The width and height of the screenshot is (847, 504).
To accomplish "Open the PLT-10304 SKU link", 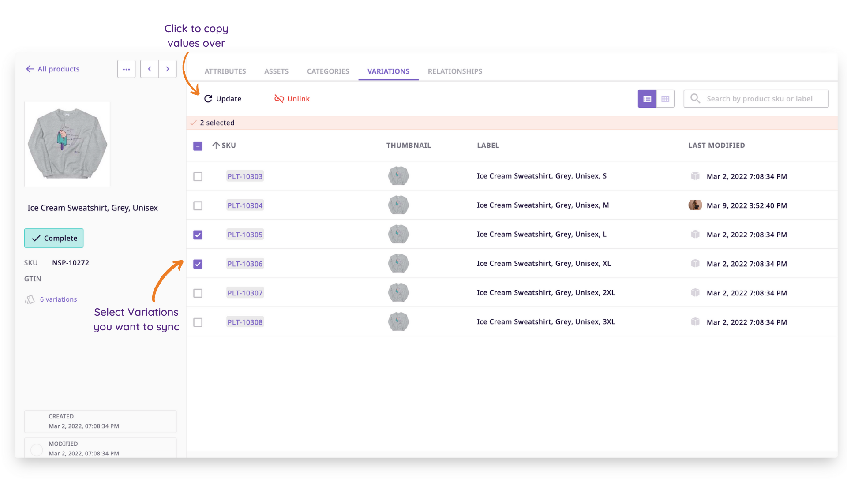I will point(245,205).
